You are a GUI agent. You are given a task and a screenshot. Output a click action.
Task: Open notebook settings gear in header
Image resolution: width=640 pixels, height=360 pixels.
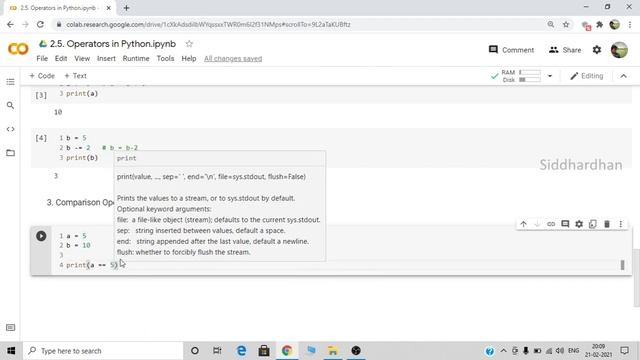coord(597,50)
